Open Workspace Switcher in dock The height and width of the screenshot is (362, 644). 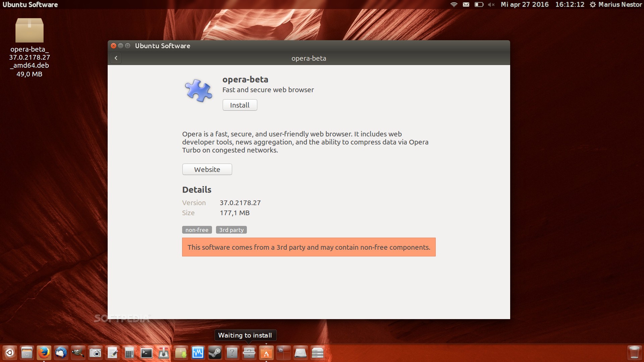tap(283, 353)
